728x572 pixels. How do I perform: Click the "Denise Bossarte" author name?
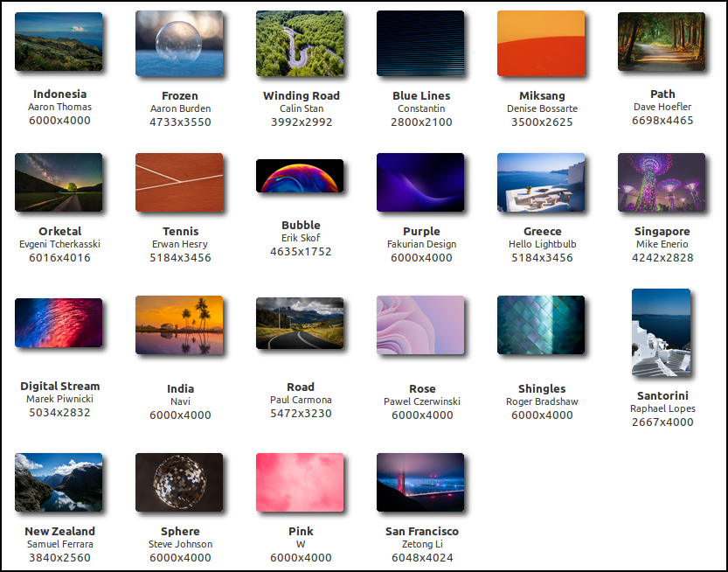[x=542, y=108]
